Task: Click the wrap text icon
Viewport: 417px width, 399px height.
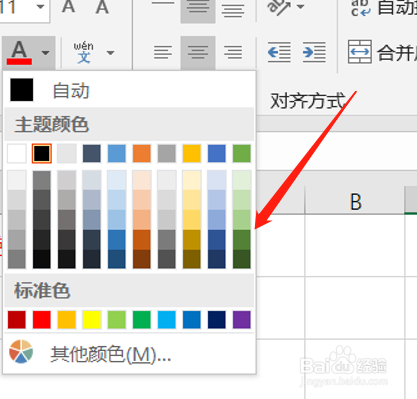Action: point(361,9)
